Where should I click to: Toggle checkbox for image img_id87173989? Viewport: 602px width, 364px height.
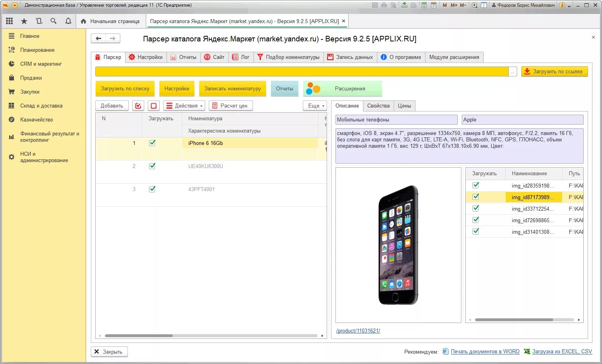pyautogui.click(x=476, y=197)
